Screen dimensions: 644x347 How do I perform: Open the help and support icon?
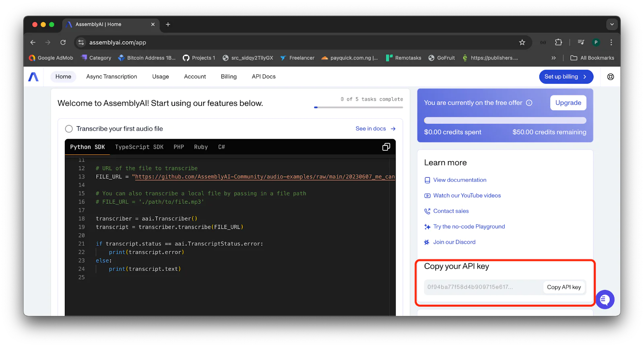611,76
